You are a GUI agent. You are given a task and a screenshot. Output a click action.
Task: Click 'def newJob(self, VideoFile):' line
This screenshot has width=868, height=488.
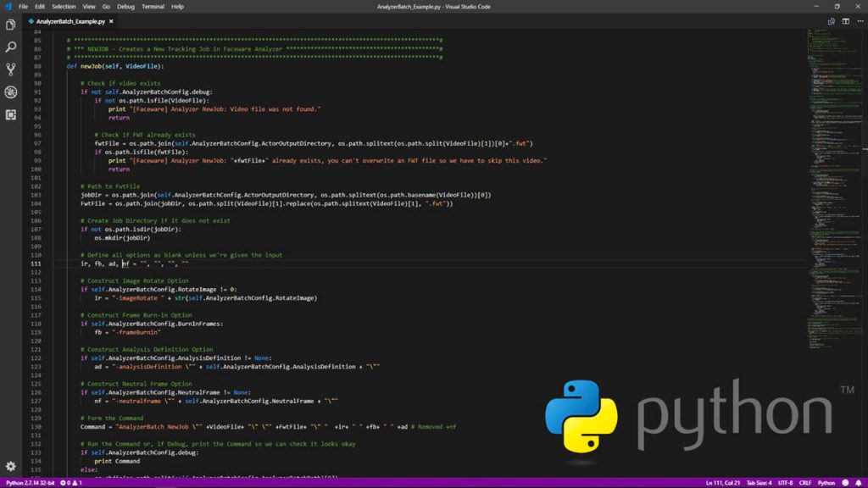[115, 66]
